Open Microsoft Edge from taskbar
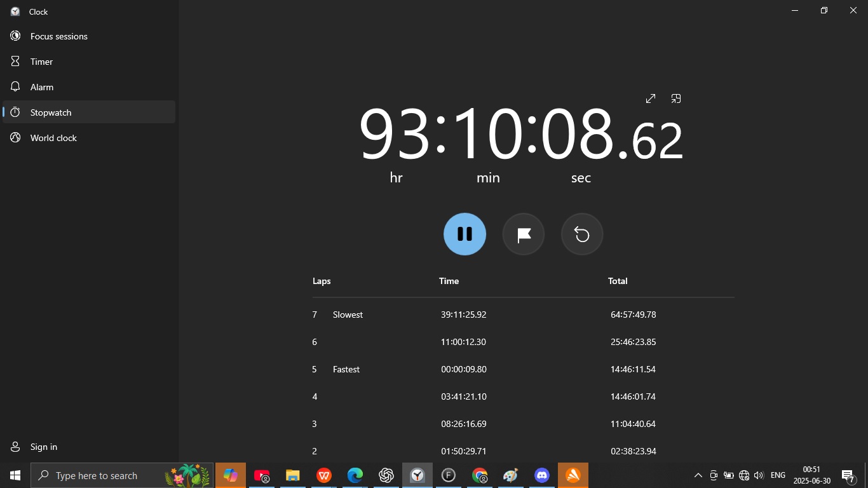This screenshot has width=868, height=488. (355, 475)
